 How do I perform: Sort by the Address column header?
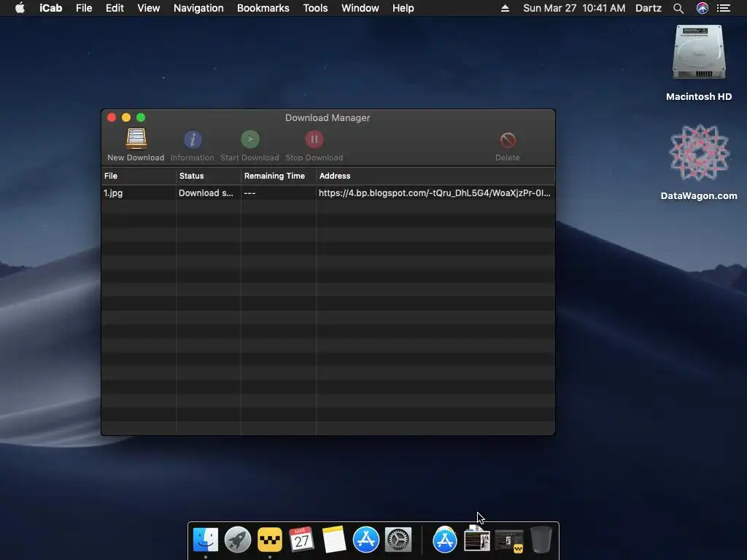point(436,176)
